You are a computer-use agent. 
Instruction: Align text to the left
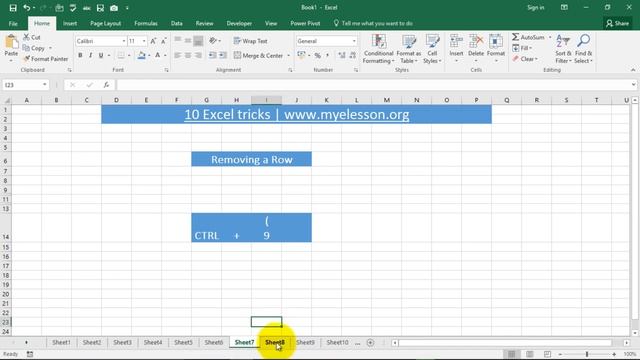point(178,56)
